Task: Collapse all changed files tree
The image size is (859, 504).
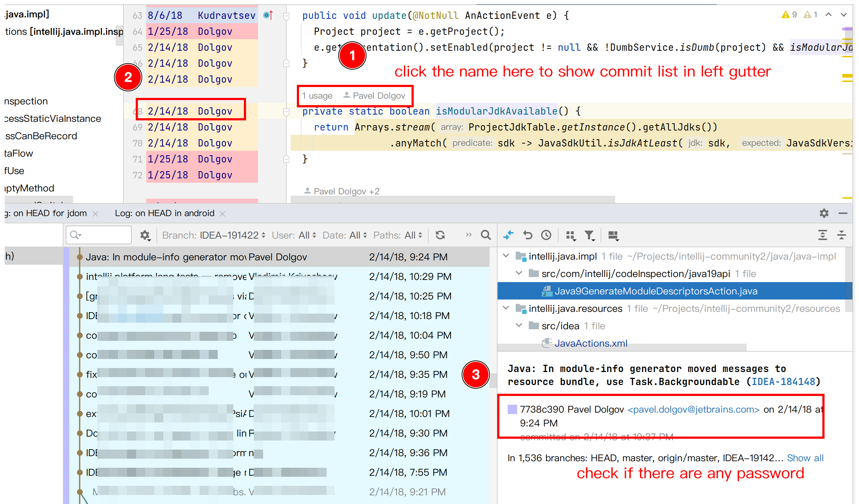Action: 842,235
